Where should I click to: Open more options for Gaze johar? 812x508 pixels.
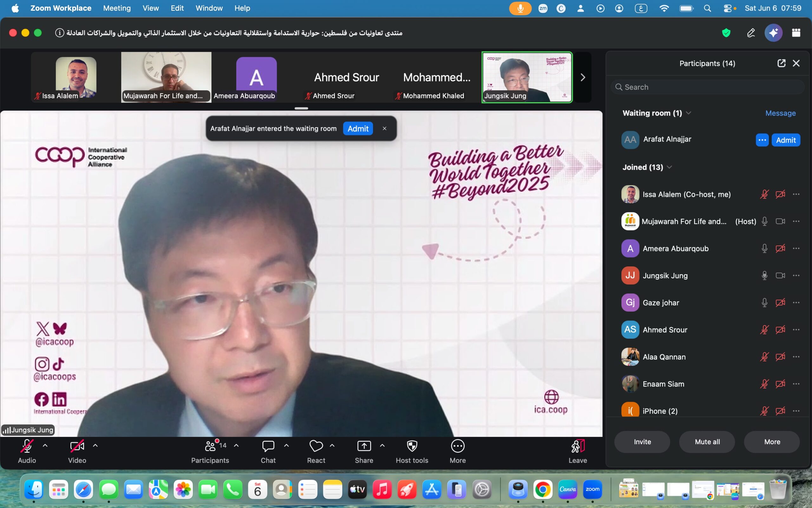click(x=796, y=303)
